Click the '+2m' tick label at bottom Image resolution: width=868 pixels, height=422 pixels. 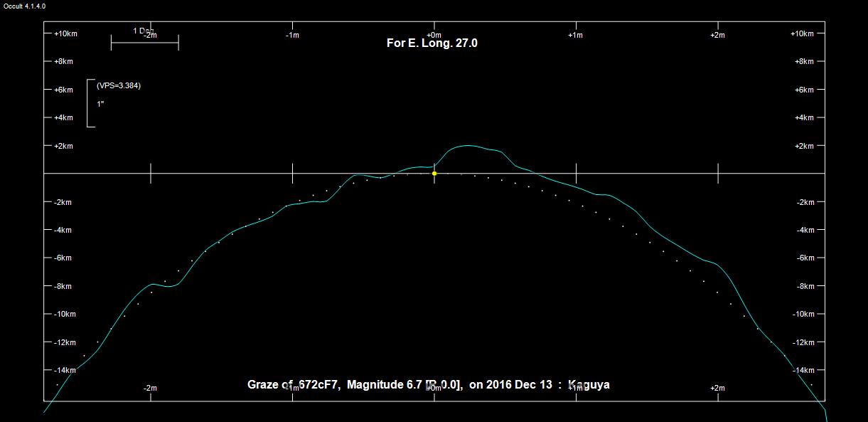[717, 388]
